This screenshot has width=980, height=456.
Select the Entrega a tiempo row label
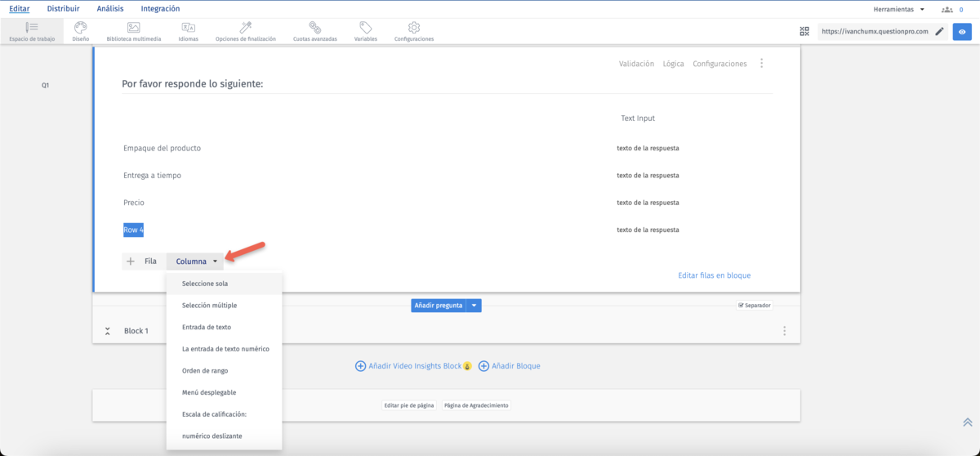pos(152,176)
